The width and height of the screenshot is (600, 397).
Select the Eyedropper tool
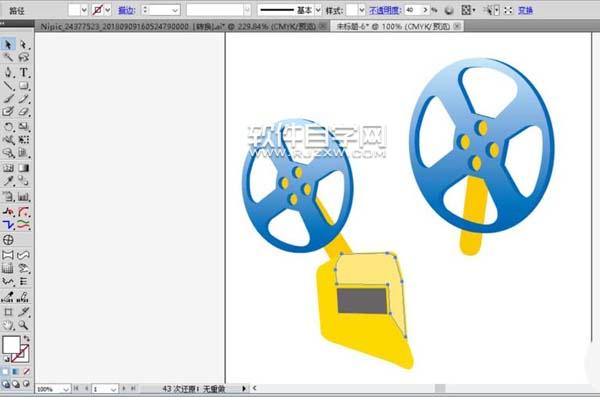(8, 181)
